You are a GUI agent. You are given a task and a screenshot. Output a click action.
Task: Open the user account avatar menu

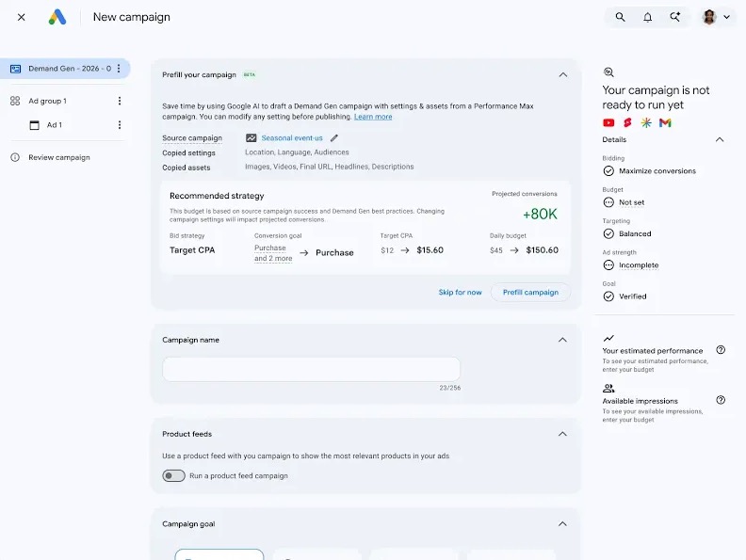tap(709, 17)
